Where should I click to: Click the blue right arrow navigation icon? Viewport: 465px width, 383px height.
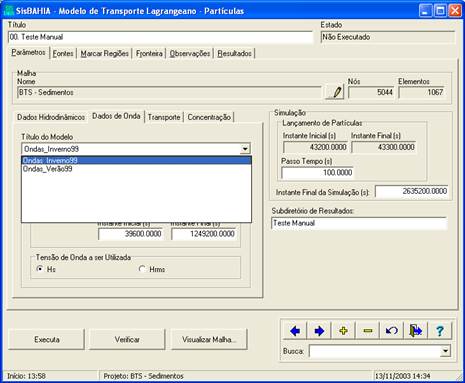[x=319, y=331]
